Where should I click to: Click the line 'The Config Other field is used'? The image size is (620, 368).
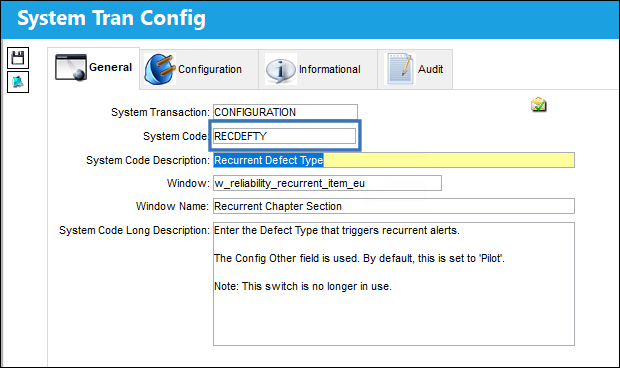pos(359,258)
